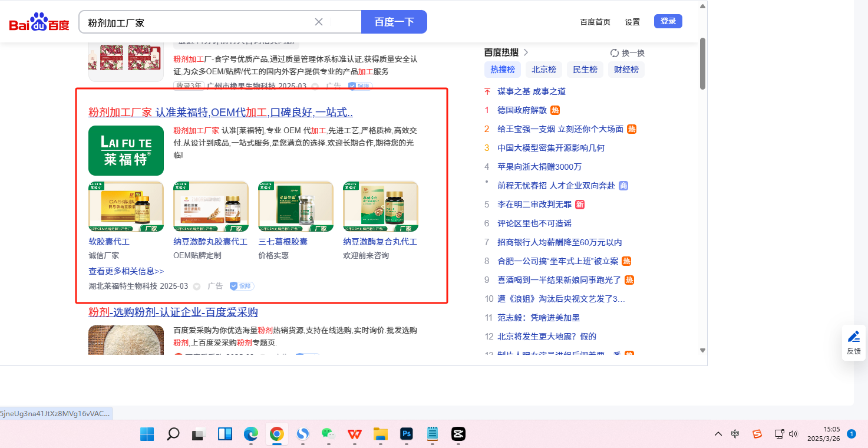Open the 设置 menu

(x=632, y=22)
